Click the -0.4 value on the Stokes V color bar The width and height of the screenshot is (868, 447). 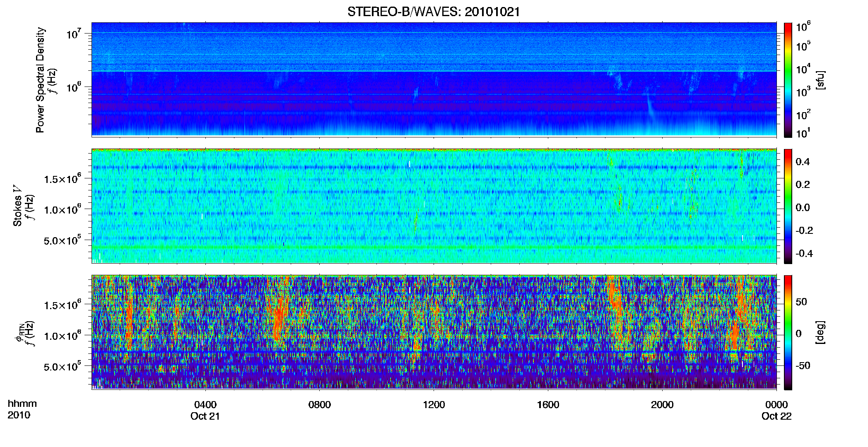804,253
